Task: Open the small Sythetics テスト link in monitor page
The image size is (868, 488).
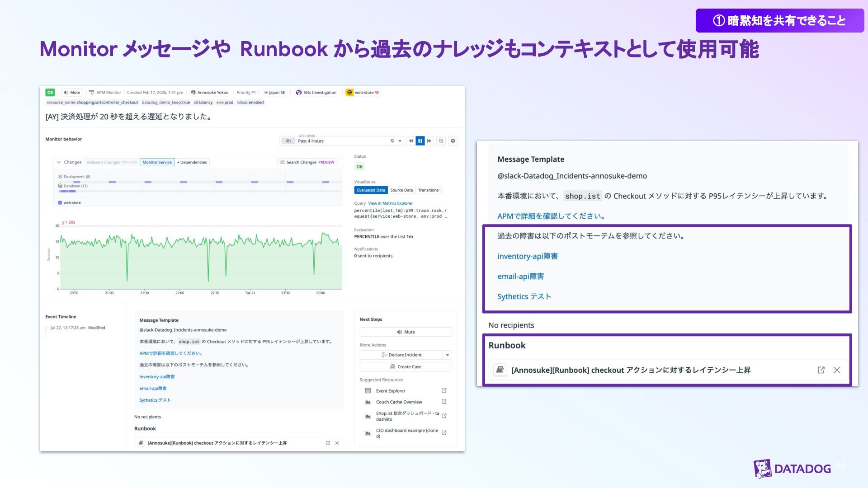Action: coord(155,400)
